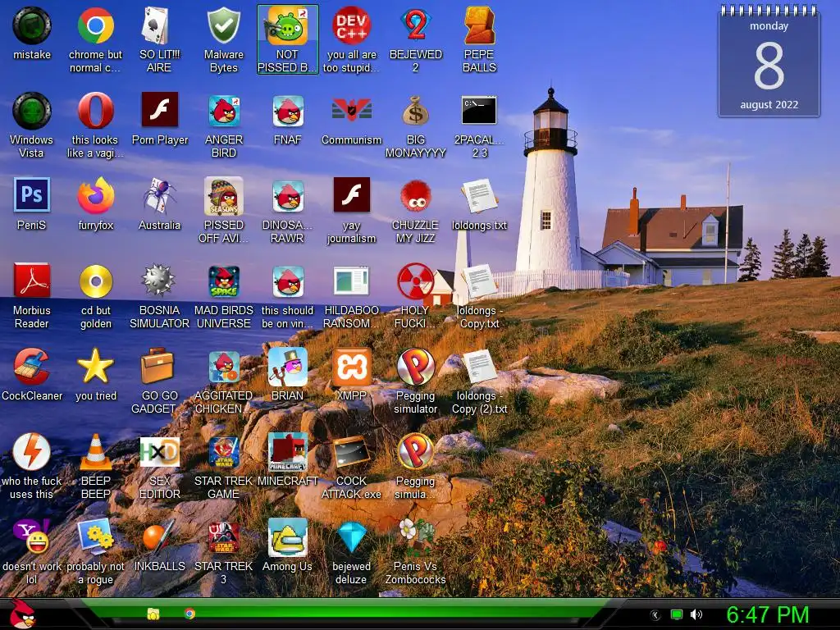This screenshot has width=840, height=630.
Task: Open the loldongs.txt file
Action: tap(479, 196)
